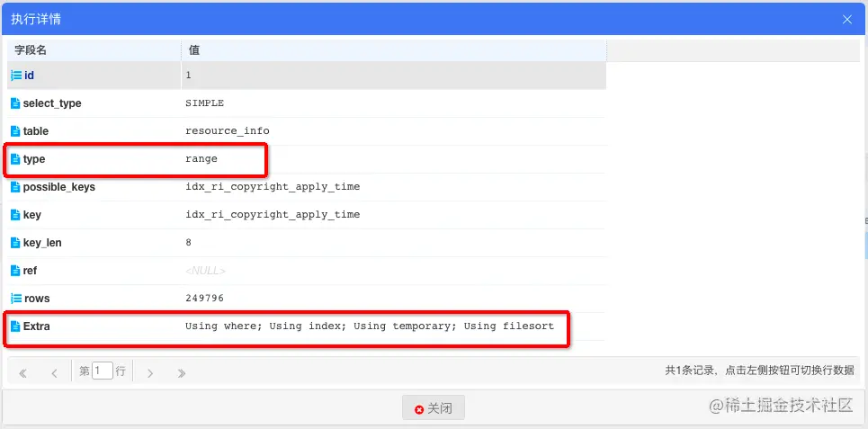Click the document icon beside key
This screenshot has width=868, height=429.
15,215
